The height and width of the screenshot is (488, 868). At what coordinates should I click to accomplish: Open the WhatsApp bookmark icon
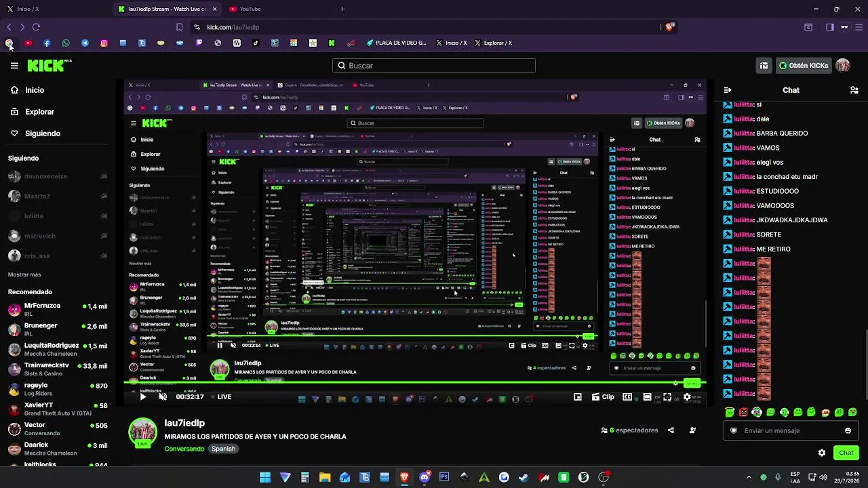tap(66, 43)
